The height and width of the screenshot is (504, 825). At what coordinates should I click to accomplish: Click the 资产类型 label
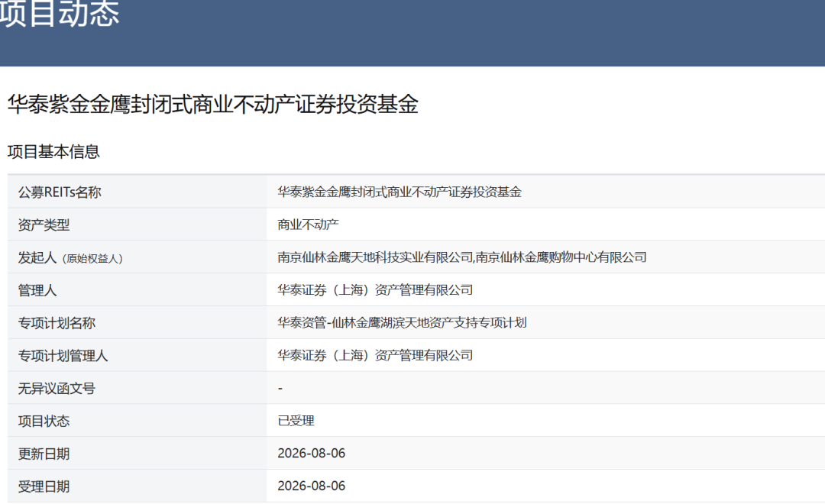tap(44, 225)
